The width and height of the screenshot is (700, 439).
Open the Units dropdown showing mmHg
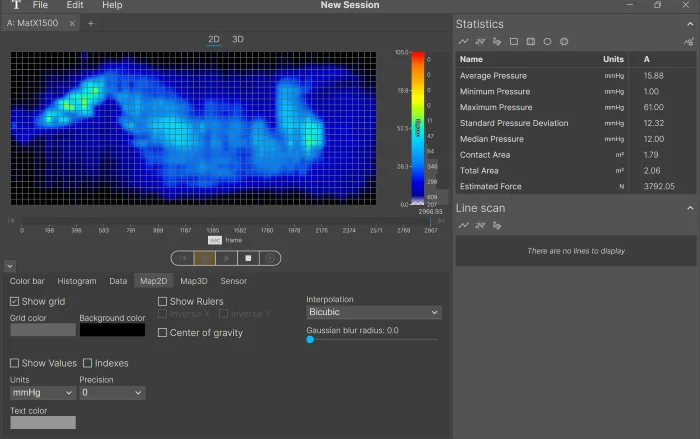(x=42, y=393)
